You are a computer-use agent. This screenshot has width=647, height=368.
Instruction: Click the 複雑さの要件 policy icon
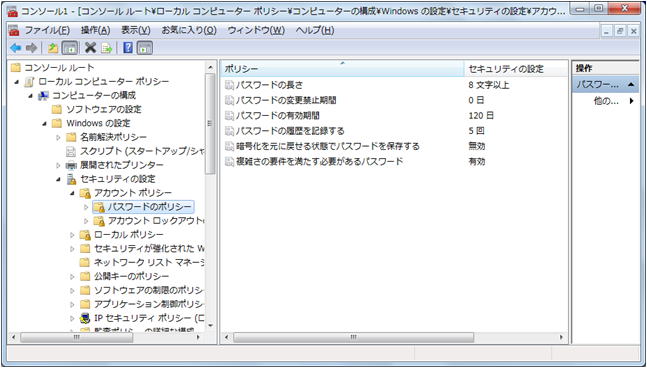pos(229,161)
